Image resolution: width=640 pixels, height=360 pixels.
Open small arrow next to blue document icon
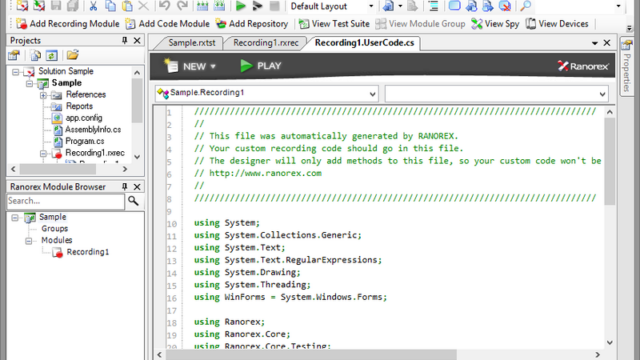point(400,6)
